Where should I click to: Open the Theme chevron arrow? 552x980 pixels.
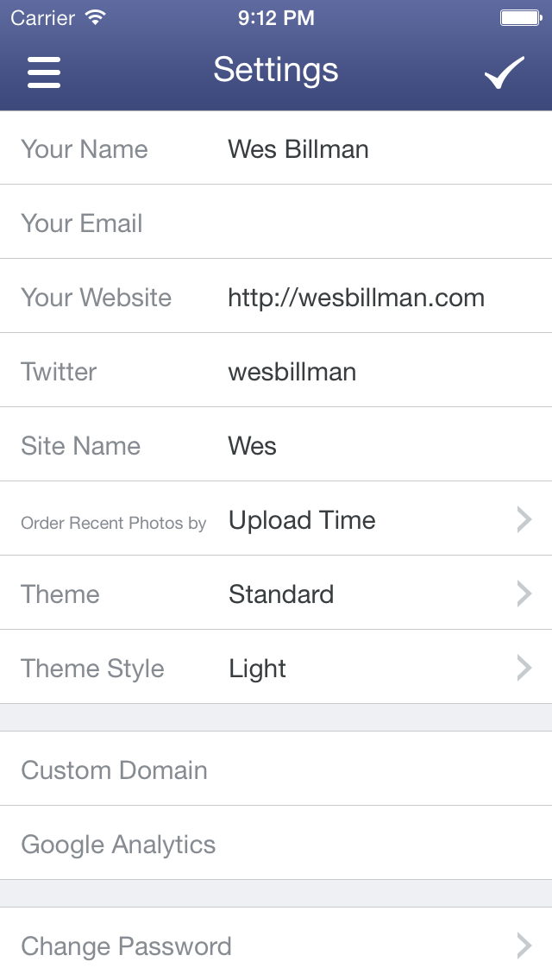coord(524,594)
